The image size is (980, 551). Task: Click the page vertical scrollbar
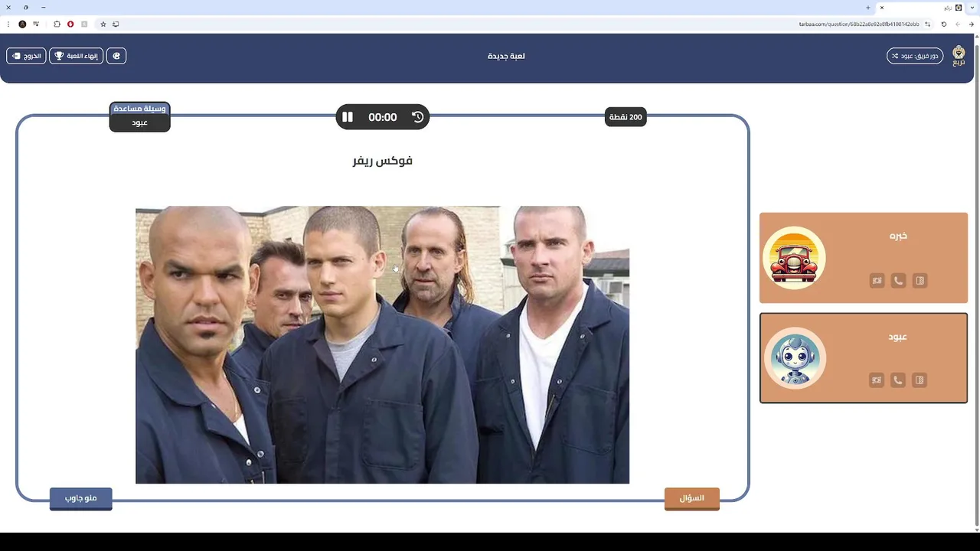pyautogui.click(x=977, y=283)
